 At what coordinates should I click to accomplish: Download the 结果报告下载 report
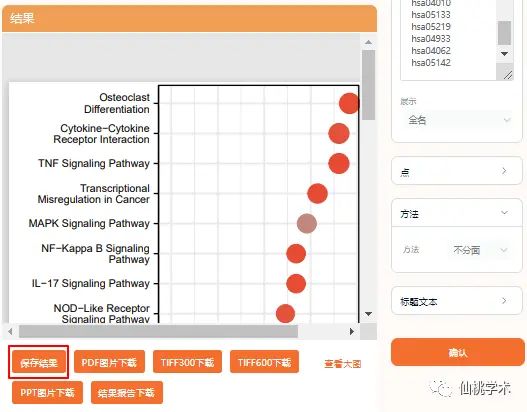(x=127, y=393)
